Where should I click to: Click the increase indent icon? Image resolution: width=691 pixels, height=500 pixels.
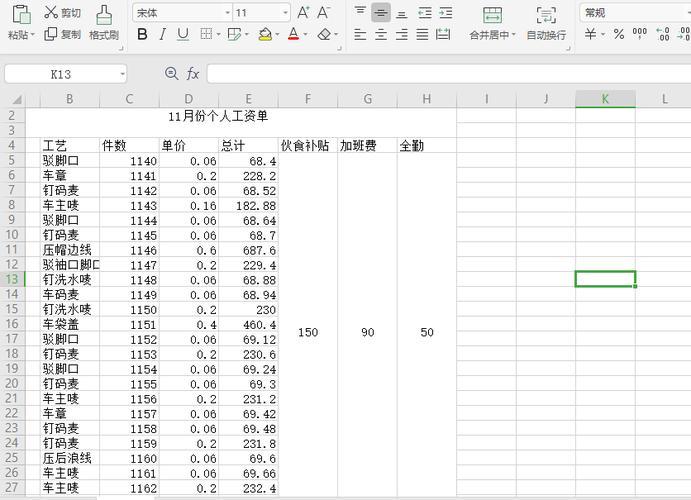(446, 13)
